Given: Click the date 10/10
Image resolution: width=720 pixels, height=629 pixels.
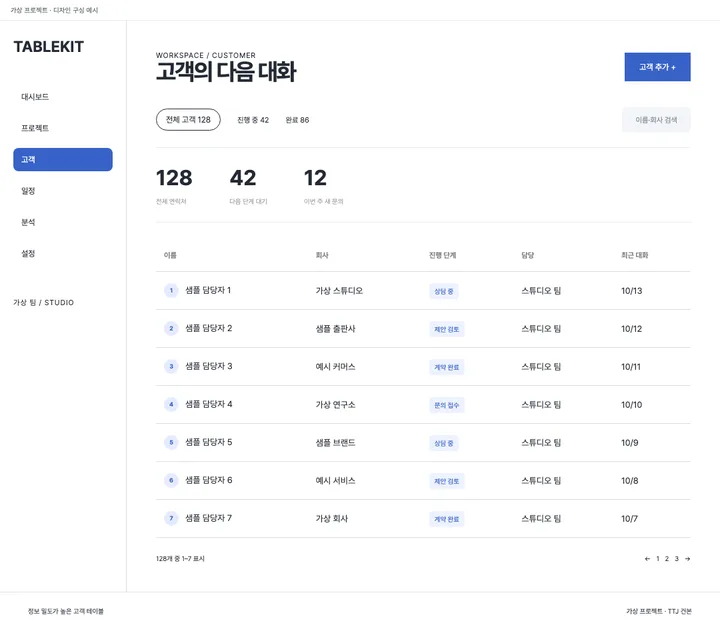Looking at the screenshot, I should click(632, 405).
